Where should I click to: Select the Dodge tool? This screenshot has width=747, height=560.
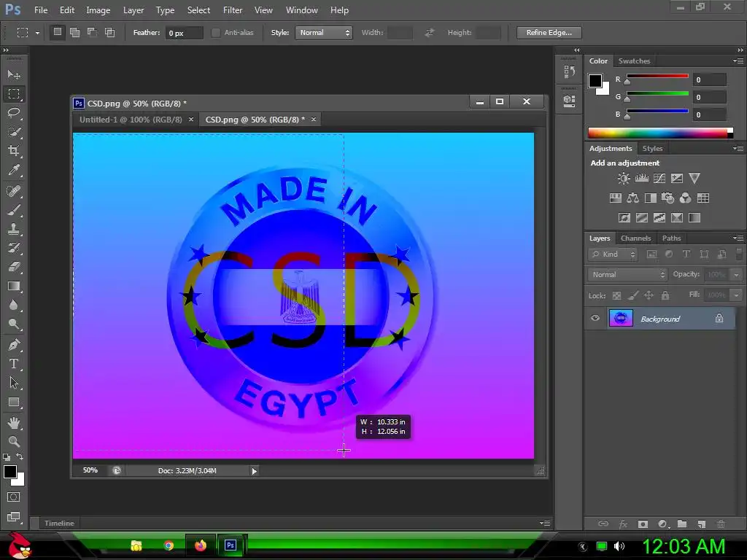(x=14, y=324)
